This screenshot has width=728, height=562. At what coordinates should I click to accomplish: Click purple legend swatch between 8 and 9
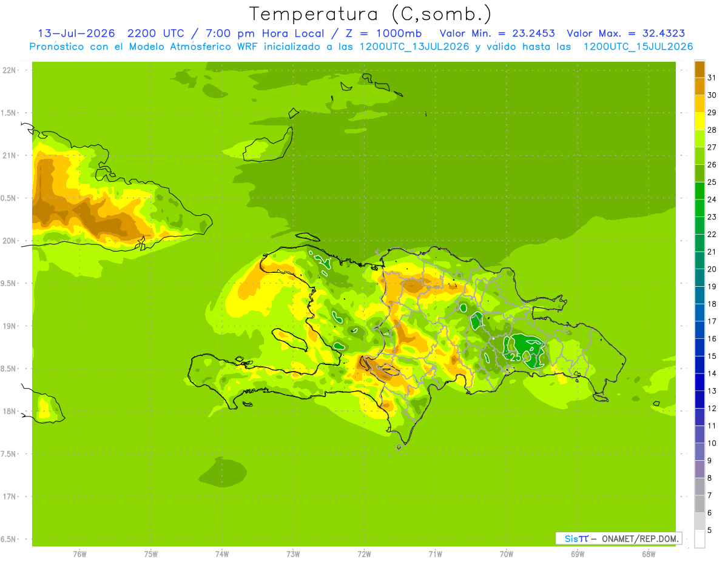coord(699,469)
